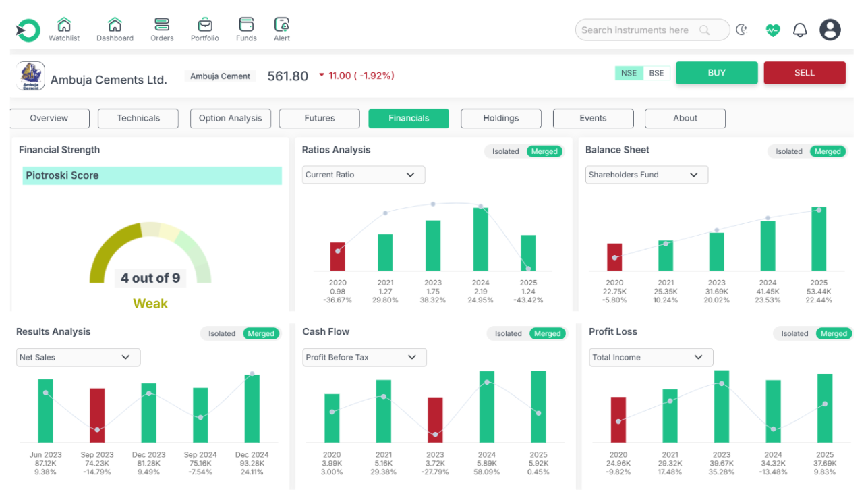Viewport: 868px width, 492px height.
Task: Expand the Net Sales dropdown
Action: (78, 357)
